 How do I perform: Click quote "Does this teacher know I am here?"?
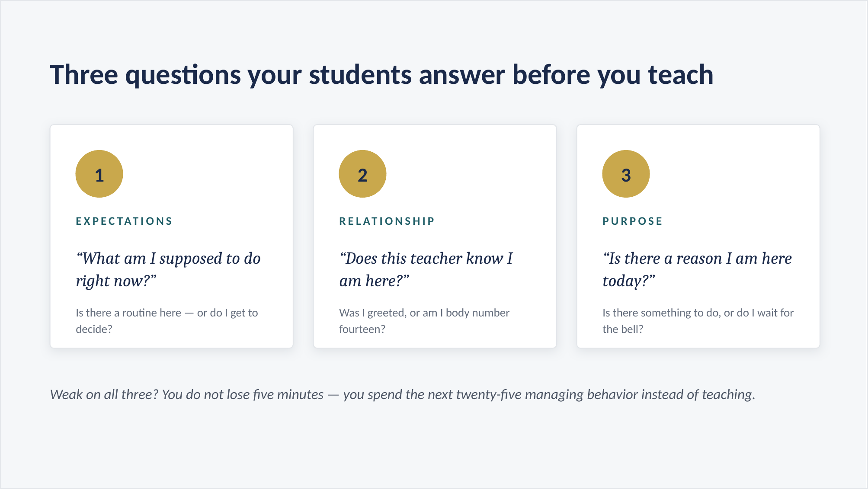click(x=426, y=269)
